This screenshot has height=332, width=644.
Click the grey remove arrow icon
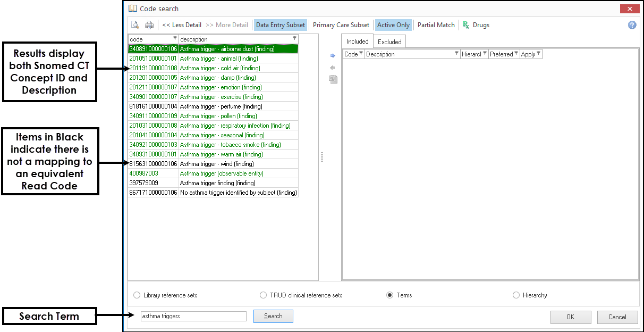tap(333, 68)
